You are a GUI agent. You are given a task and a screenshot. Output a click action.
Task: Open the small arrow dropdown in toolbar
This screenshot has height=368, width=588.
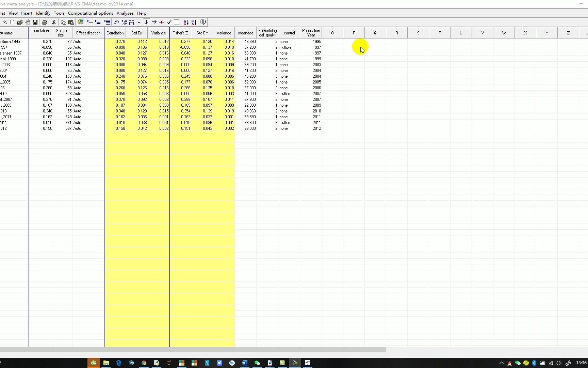pyautogui.click(x=139, y=22)
